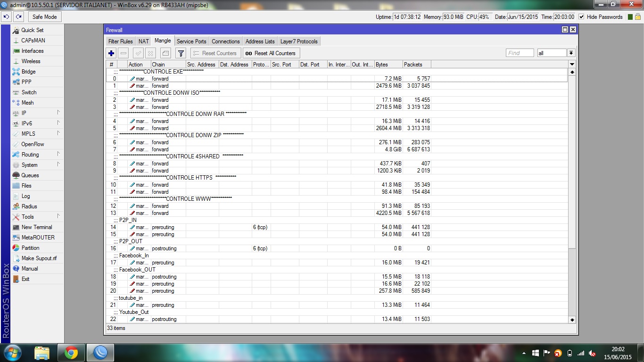Select the Mangle tab
The height and width of the screenshot is (362, 644).
(x=163, y=41)
